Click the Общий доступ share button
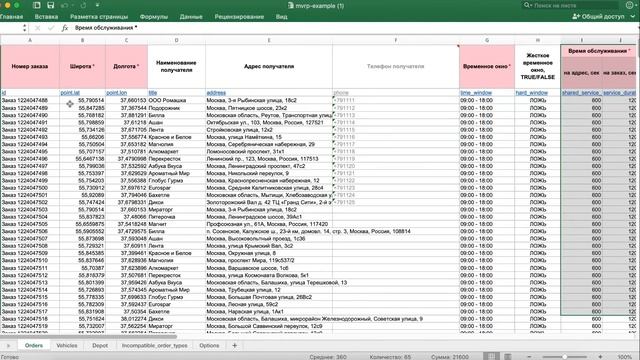Image resolution: width=640 pixels, height=360 pixels. pyautogui.click(x=598, y=16)
